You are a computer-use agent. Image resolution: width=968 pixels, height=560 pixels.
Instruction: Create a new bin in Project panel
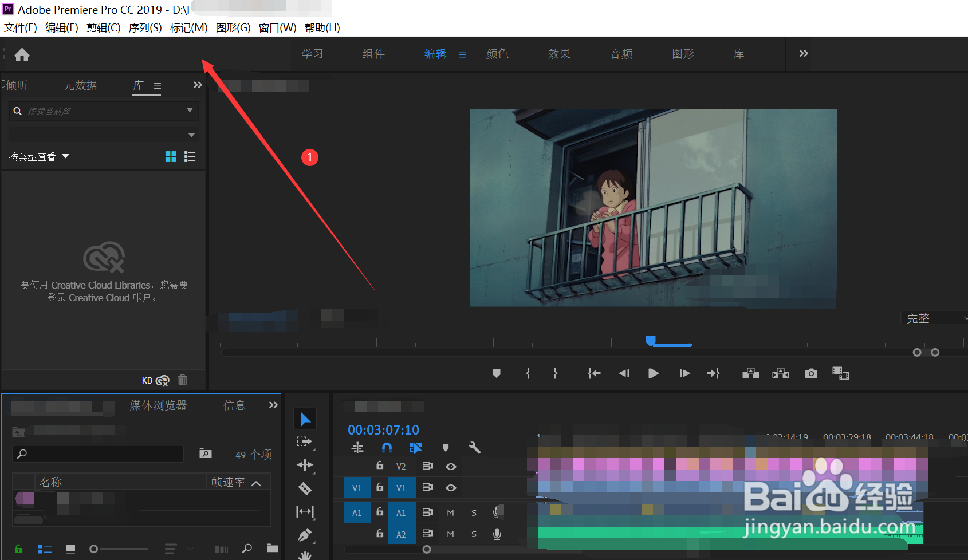pyautogui.click(x=273, y=549)
